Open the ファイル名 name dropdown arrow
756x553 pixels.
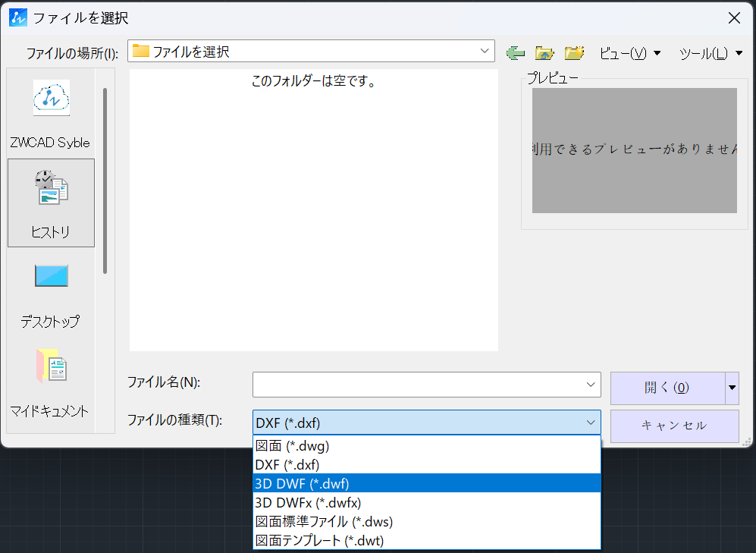(591, 384)
